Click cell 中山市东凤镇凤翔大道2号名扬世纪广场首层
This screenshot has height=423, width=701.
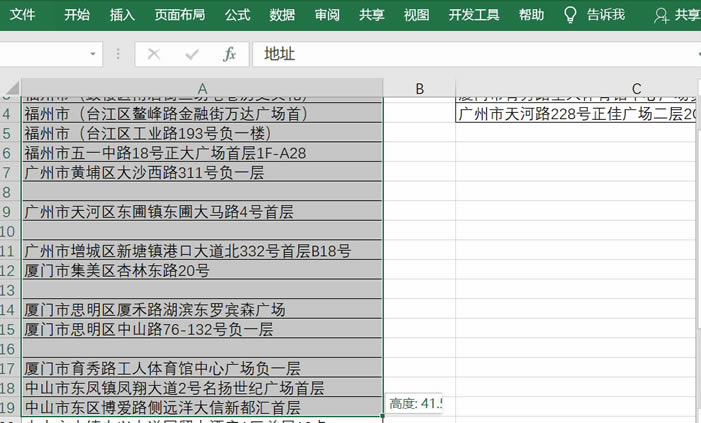[202, 388]
